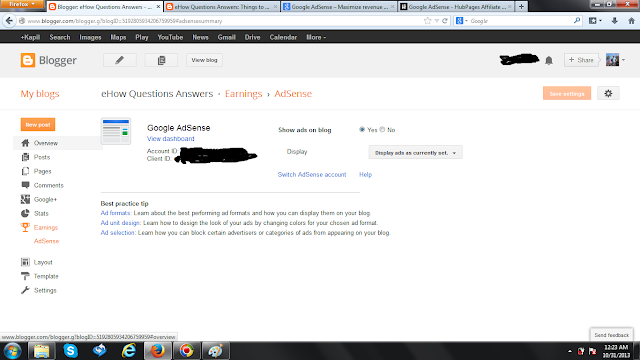Click Drive in the Google bar
Image resolution: width=640 pixels, height=360 pixels.
tap(252, 37)
